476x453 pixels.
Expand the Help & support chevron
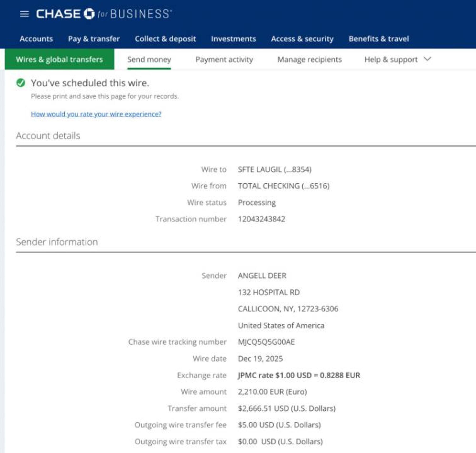[427, 59]
